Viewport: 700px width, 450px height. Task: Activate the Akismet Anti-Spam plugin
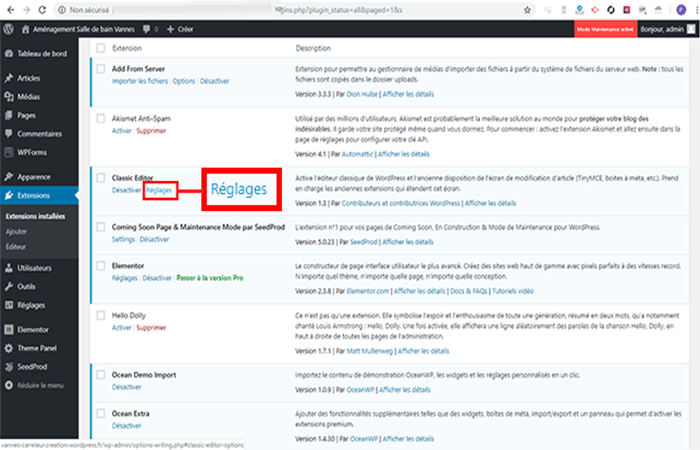click(121, 131)
